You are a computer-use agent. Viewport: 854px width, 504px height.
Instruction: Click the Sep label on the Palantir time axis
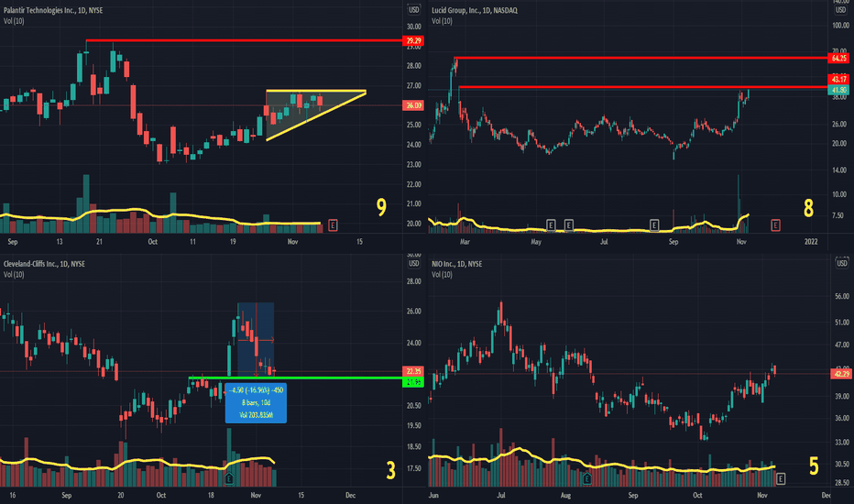click(13, 242)
